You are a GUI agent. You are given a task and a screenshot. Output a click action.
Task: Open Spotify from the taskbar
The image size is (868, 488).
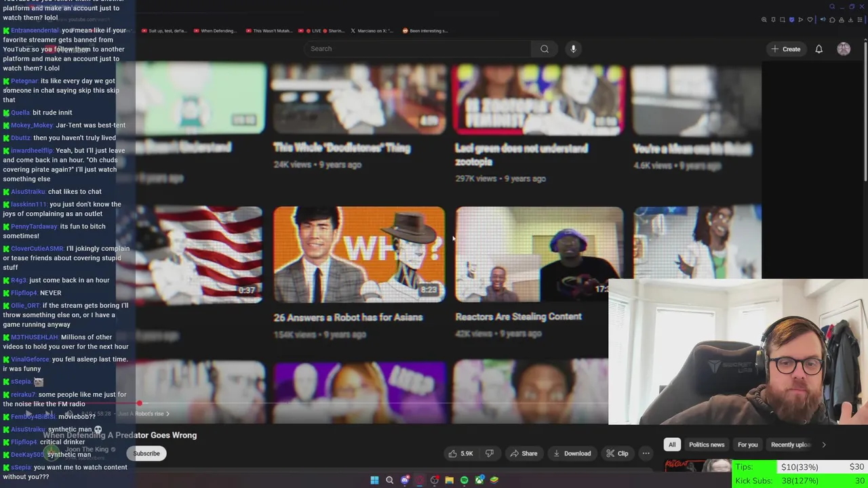click(x=464, y=480)
